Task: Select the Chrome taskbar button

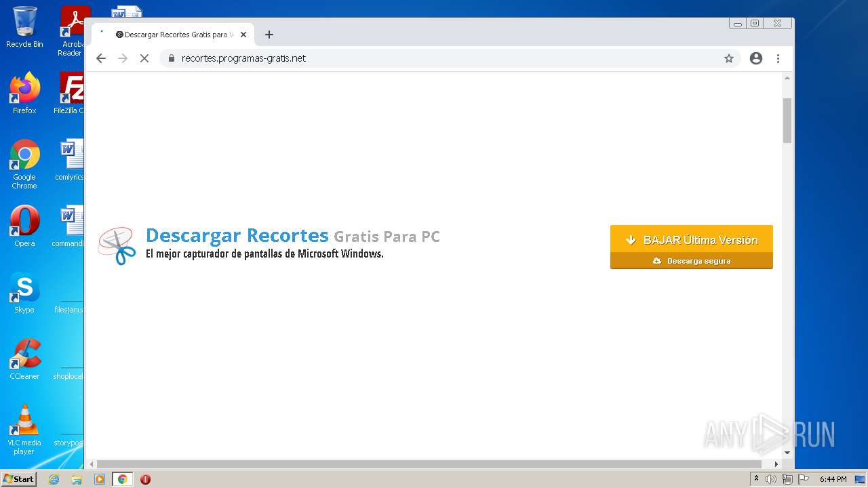Action: (x=123, y=479)
